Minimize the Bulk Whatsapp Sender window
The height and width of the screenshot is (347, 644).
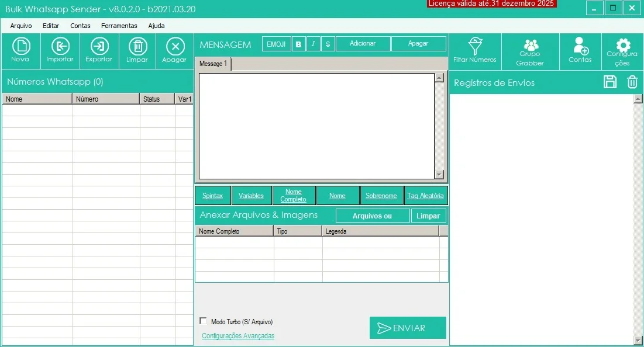(594, 8)
